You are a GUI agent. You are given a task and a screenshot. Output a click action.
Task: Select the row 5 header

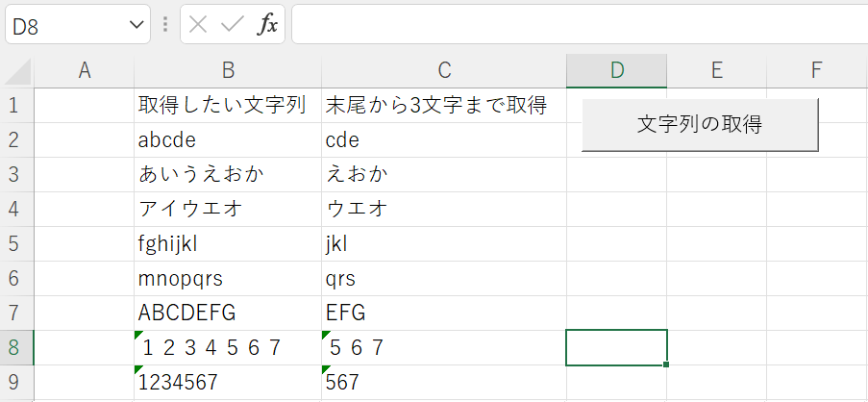(x=15, y=243)
